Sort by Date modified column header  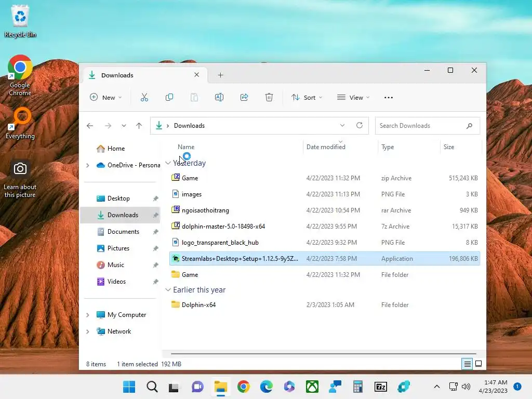326,147
